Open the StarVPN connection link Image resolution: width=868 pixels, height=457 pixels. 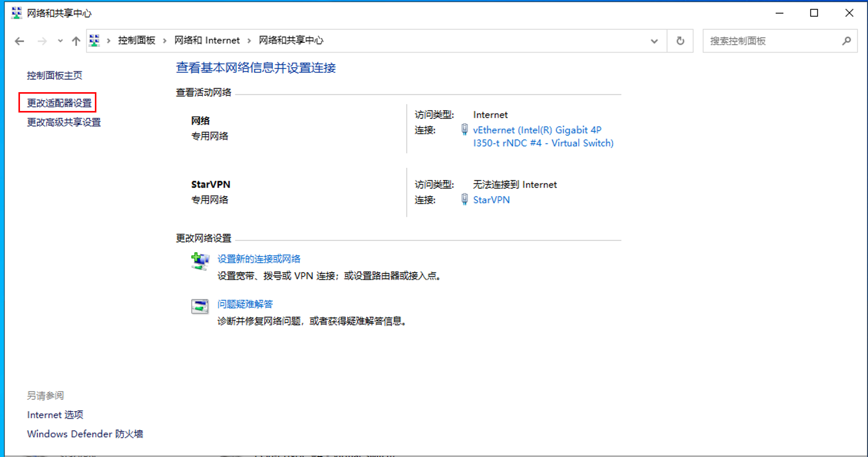tap(491, 200)
